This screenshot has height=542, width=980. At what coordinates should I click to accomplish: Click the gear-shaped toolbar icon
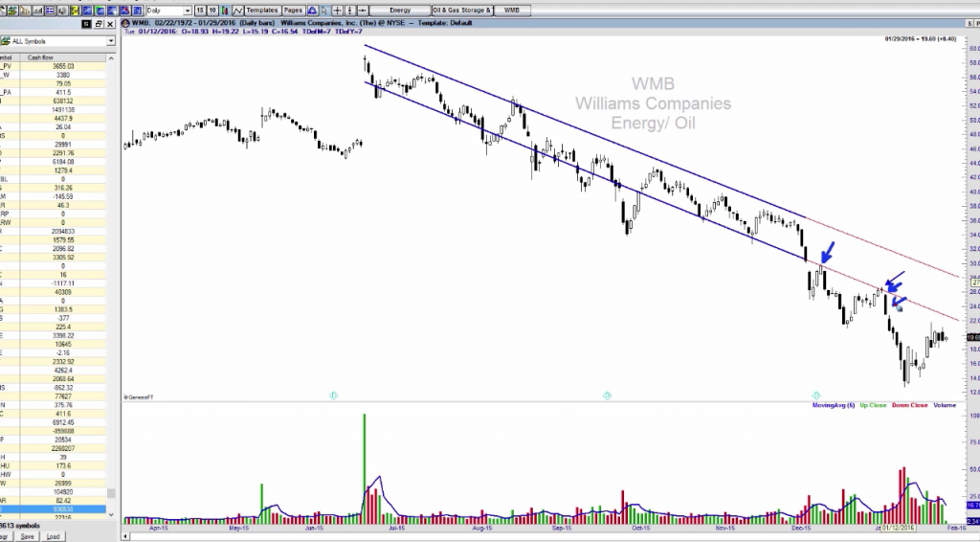pyautogui.click(x=62, y=11)
